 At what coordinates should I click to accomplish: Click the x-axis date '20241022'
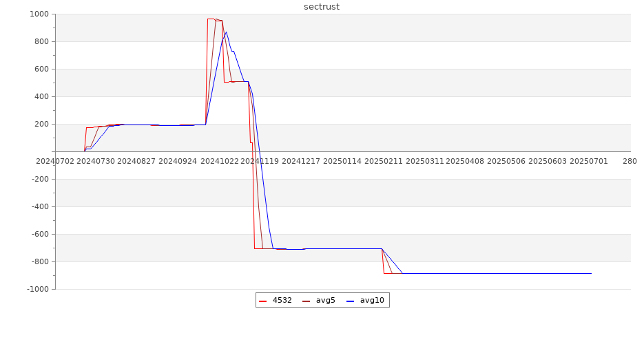click(219, 161)
